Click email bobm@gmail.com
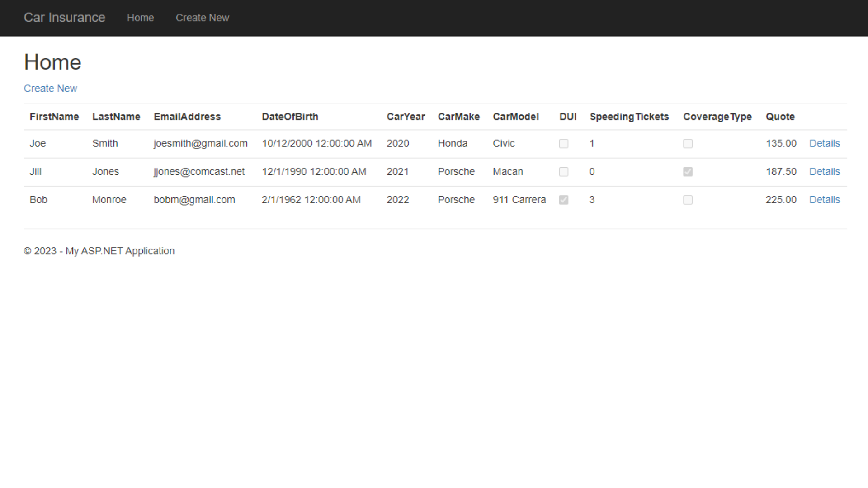Screen dimensions: 868x488 194,200
